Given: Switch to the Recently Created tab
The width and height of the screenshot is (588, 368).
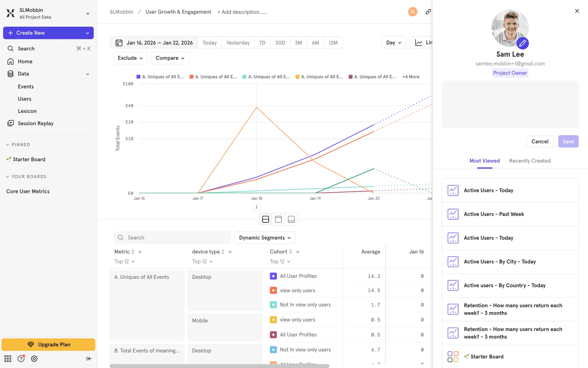Looking at the screenshot, I should (x=530, y=161).
